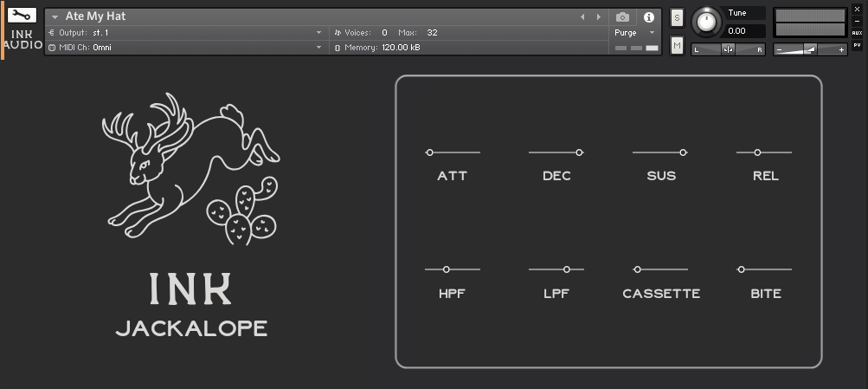Mute the instrument with M button
Viewport: 868px width, 389px height.
pyautogui.click(x=677, y=45)
